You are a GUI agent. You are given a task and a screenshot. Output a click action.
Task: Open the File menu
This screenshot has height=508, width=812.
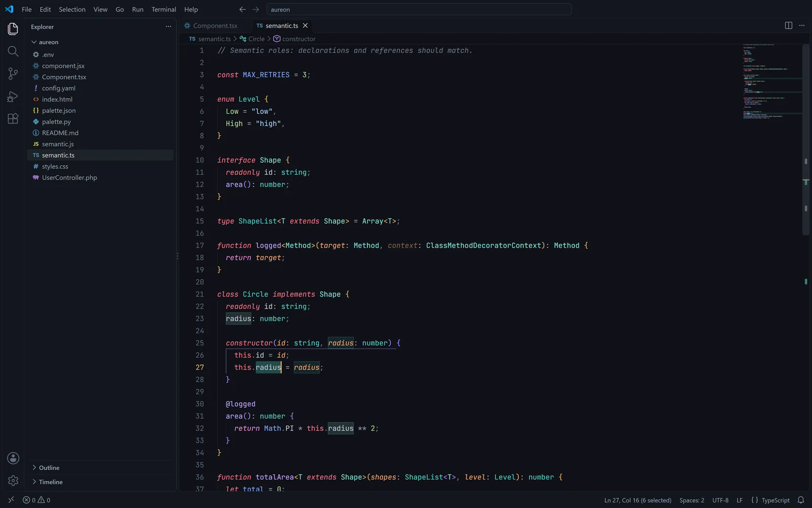[x=27, y=9]
